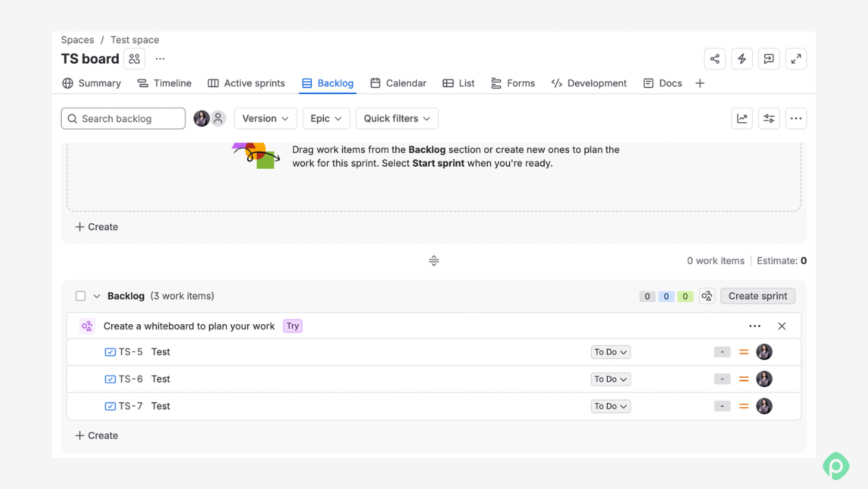
Task: Click estimate field on TS-6 row
Action: point(722,379)
